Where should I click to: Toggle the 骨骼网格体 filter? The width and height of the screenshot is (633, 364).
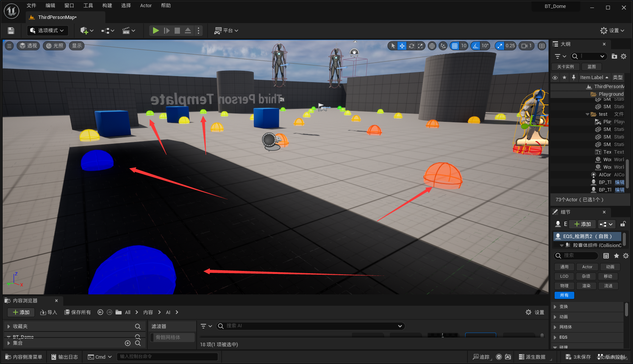[x=173, y=337]
